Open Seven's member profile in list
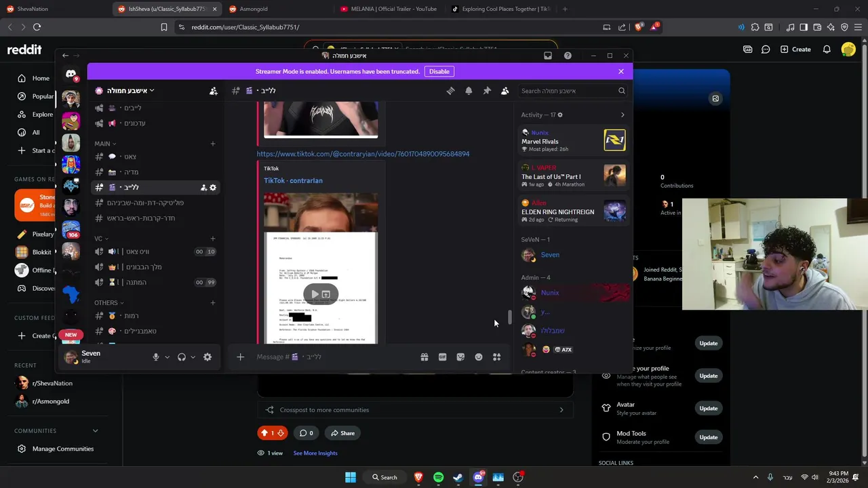The height and width of the screenshot is (488, 868). [x=573, y=255]
